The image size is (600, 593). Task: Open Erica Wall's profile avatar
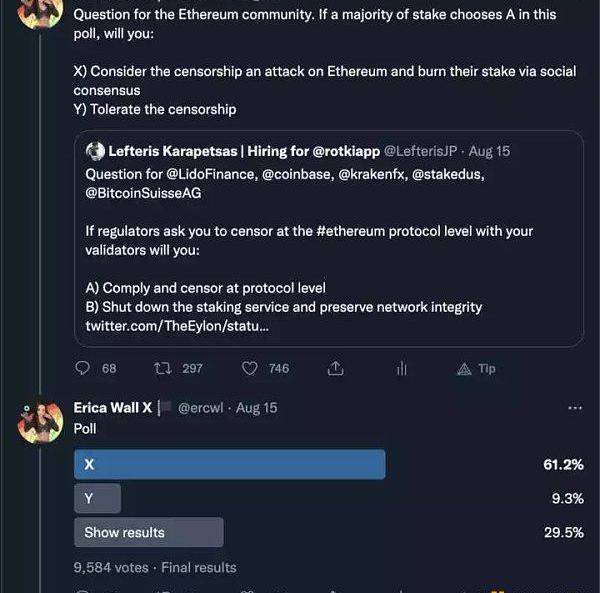pos(41,424)
